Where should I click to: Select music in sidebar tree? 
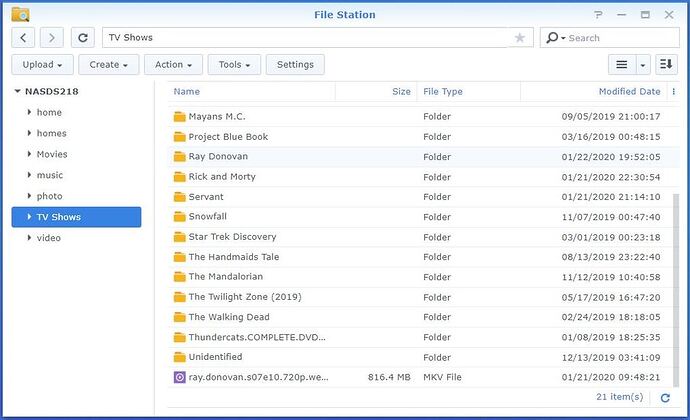pos(50,175)
